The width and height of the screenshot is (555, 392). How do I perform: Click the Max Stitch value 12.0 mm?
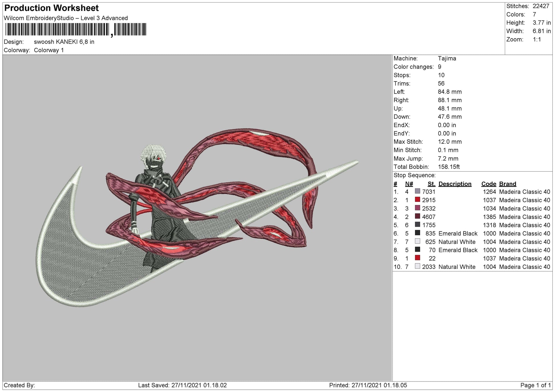(x=450, y=142)
